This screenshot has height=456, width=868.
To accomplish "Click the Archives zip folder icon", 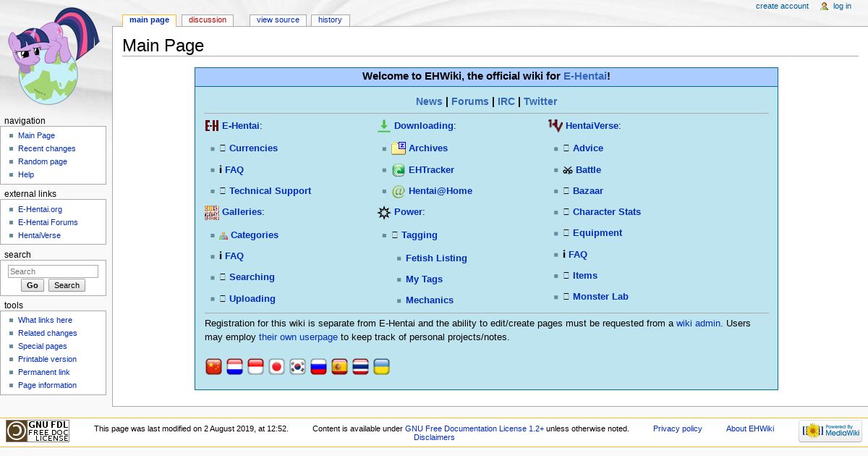I will 399,148.
